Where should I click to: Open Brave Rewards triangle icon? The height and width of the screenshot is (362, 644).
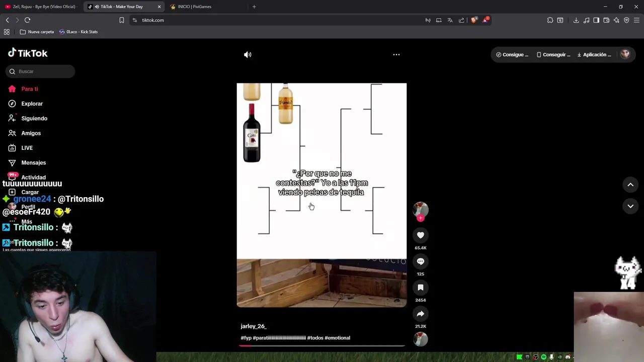(486, 20)
